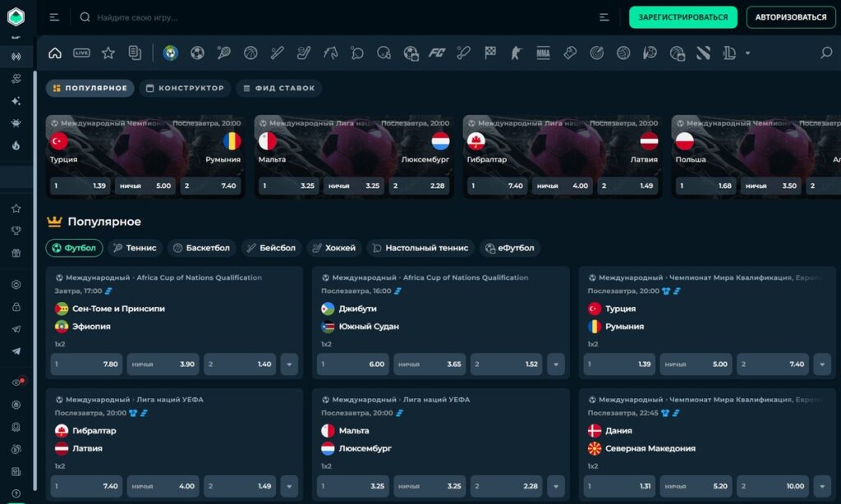Viewport: 841px width, 504px height.
Task: Bet on Дания win at 1.31
Action: [619, 486]
